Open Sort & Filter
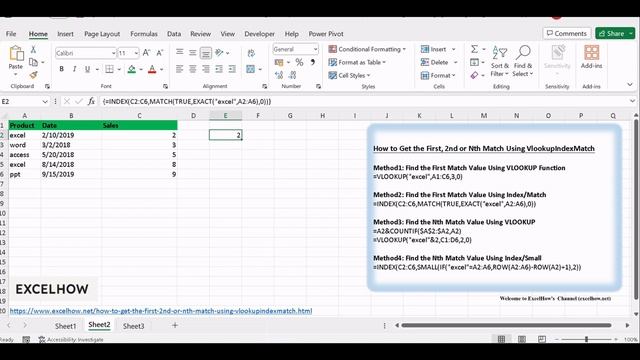Image resolution: width=640 pixels, height=360 pixels. (x=500, y=61)
